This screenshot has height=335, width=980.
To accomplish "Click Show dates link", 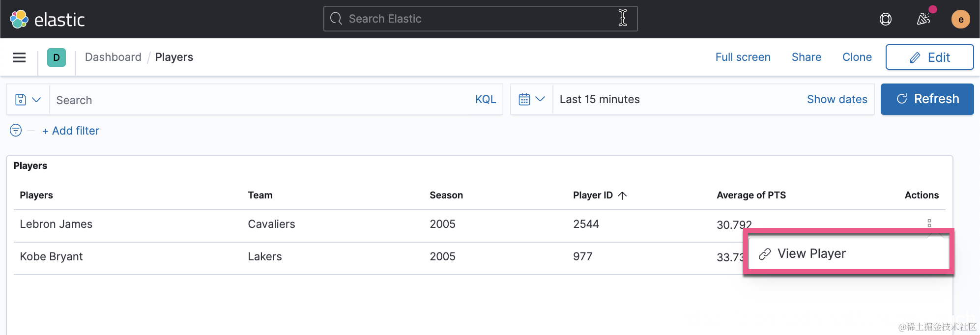I will click(836, 99).
